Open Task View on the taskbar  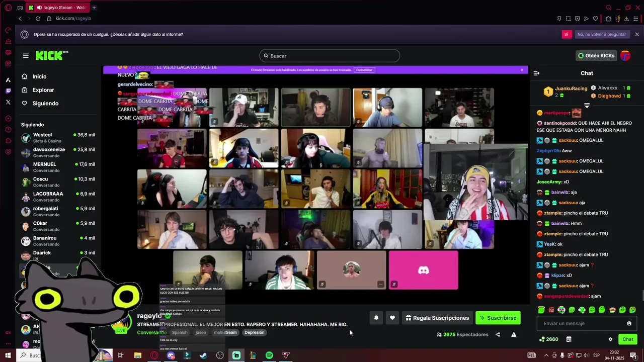121,355
